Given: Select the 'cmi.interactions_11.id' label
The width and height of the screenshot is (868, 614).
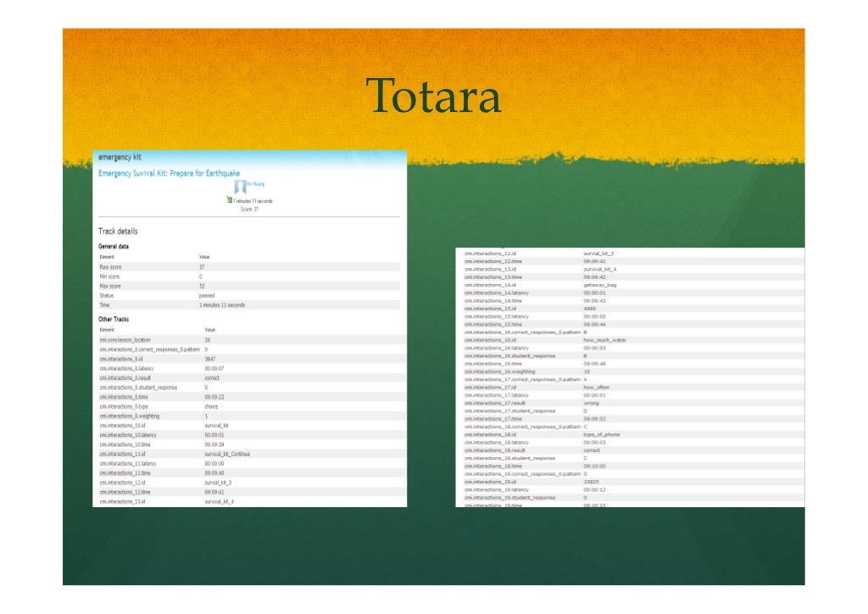Looking at the screenshot, I should coord(122,454).
